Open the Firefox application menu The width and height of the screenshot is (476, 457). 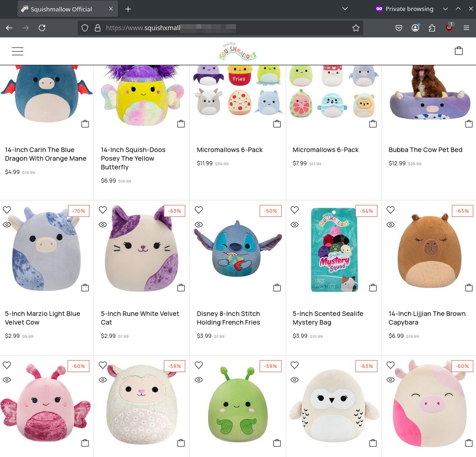point(466,28)
